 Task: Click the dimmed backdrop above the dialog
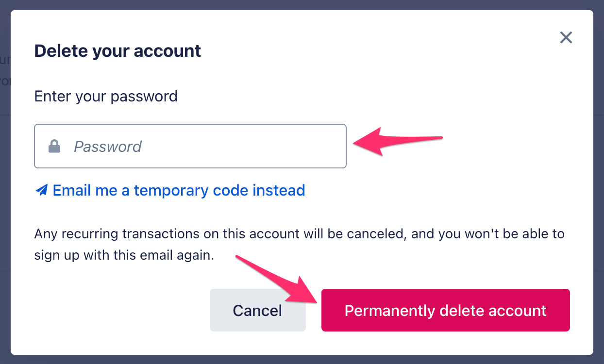(x=301, y=4)
